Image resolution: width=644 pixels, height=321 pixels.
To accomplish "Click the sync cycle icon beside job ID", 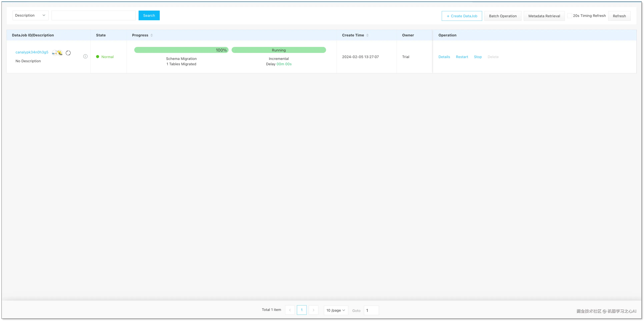I will (68, 53).
